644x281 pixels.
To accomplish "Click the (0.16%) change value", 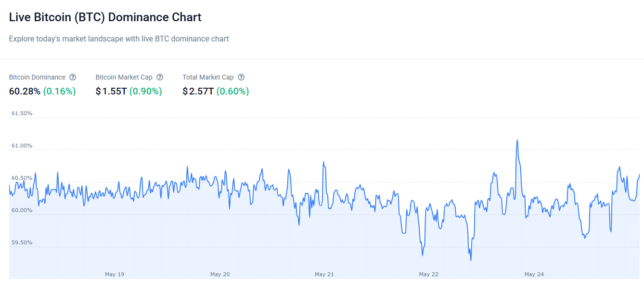I will 59,91.
